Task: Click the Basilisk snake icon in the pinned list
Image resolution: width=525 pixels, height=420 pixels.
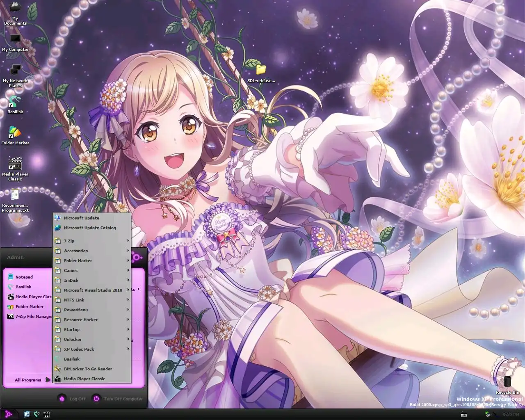Action: point(11,287)
